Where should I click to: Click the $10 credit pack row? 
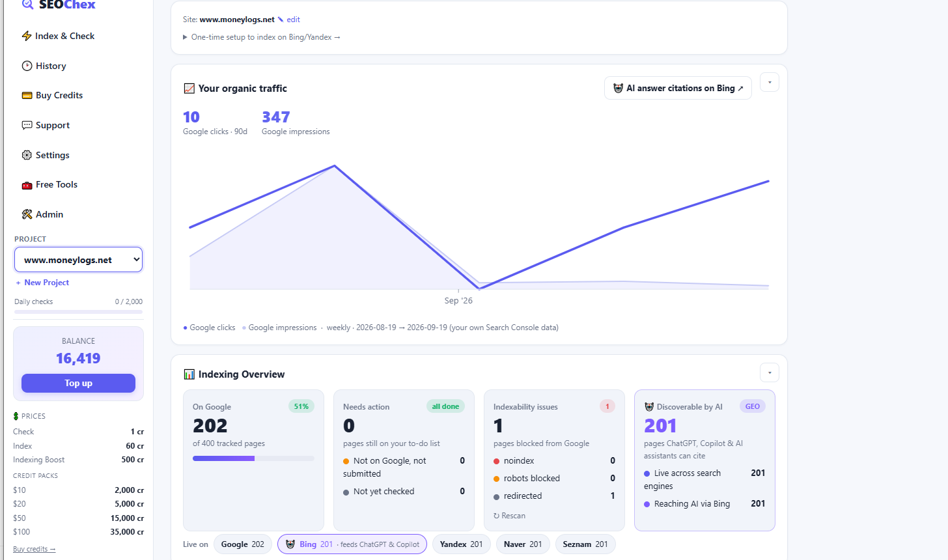pos(78,490)
